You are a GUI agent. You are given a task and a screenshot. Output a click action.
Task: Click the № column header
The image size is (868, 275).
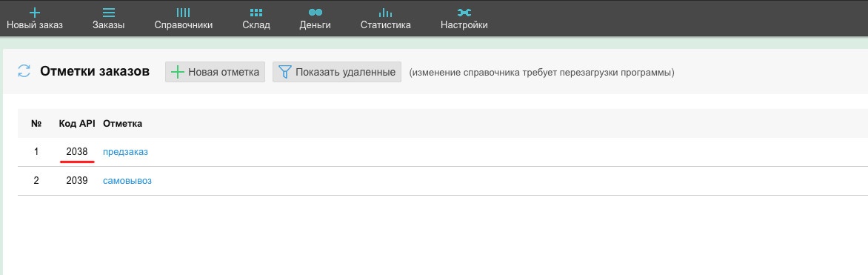[36, 124]
